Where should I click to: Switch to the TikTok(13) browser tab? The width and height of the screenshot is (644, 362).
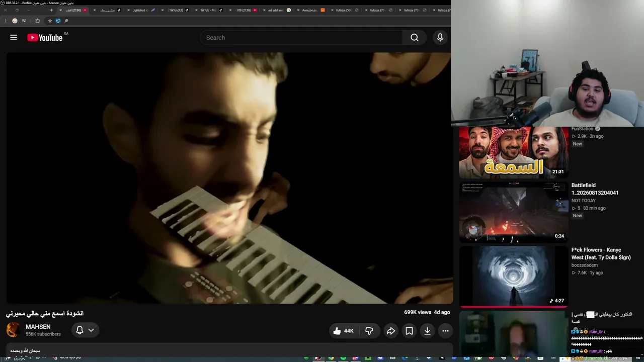176,10
